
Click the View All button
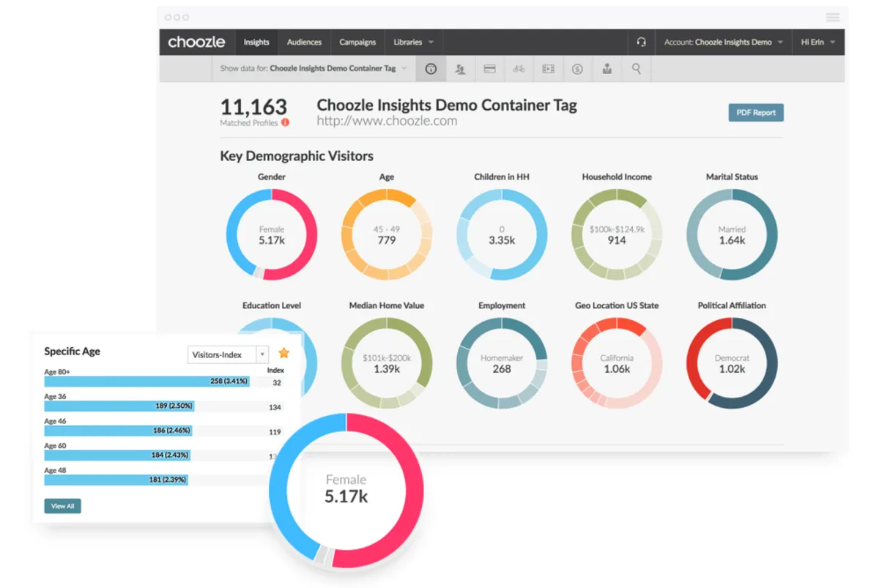[x=62, y=506]
